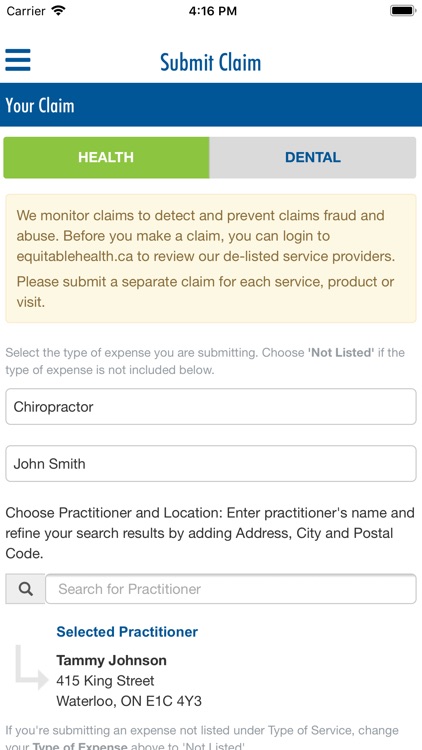This screenshot has width=422, height=750.
Task: Tap the arrow icon beside selected practitioner
Action: click(x=32, y=667)
